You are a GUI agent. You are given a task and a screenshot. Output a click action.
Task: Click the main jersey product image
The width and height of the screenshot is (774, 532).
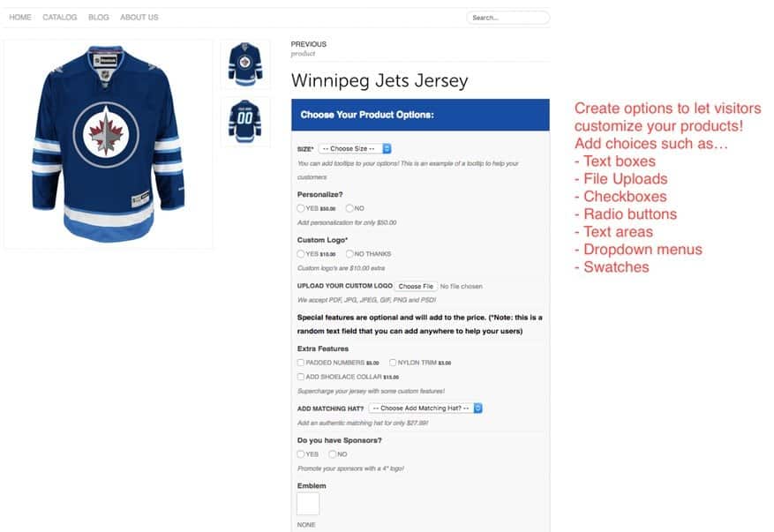108,143
